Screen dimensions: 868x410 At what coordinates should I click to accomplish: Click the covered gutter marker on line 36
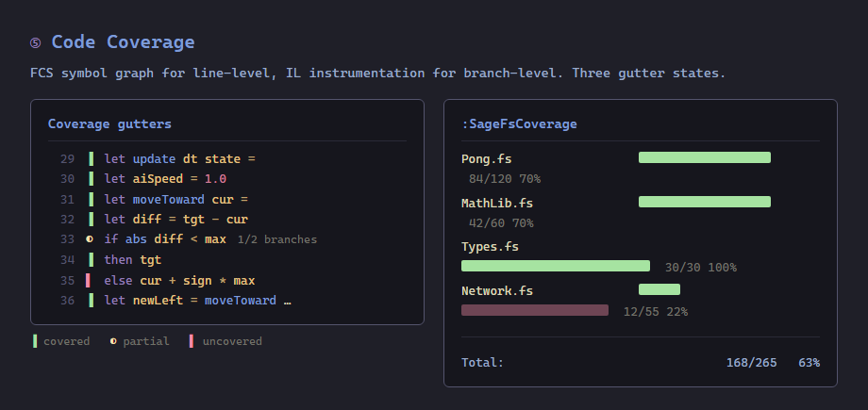(91, 301)
